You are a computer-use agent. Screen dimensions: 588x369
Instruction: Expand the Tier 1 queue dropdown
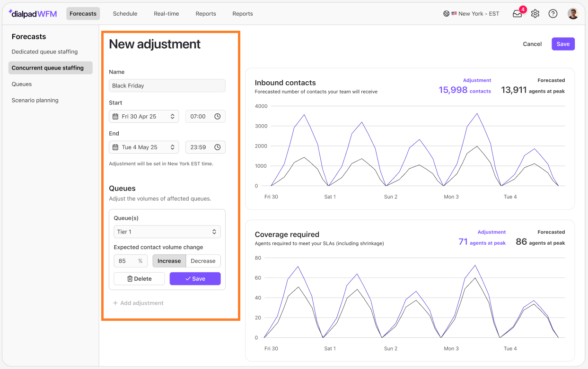click(x=167, y=232)
